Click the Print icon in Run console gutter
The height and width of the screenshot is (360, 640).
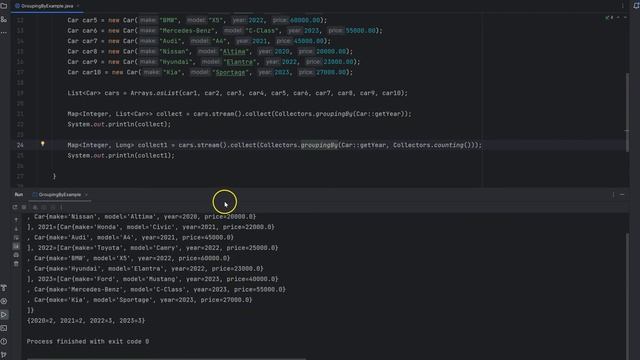point(16,255)
